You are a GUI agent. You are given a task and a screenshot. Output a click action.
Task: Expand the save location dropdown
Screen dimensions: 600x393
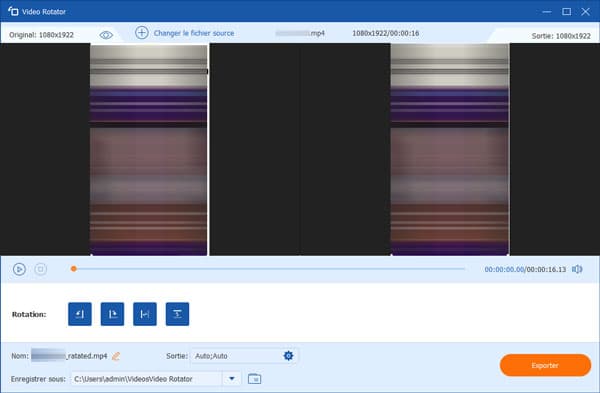(232, 379)
